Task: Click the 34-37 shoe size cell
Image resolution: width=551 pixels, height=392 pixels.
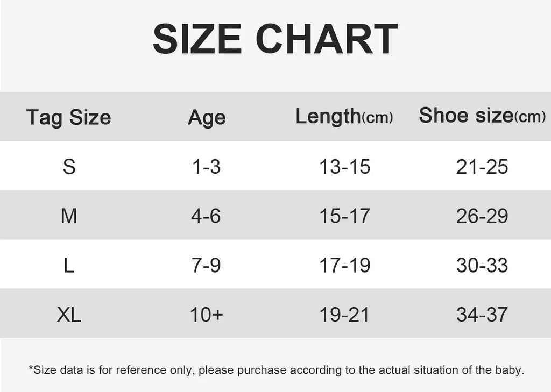Action: (x=482, y=315)
